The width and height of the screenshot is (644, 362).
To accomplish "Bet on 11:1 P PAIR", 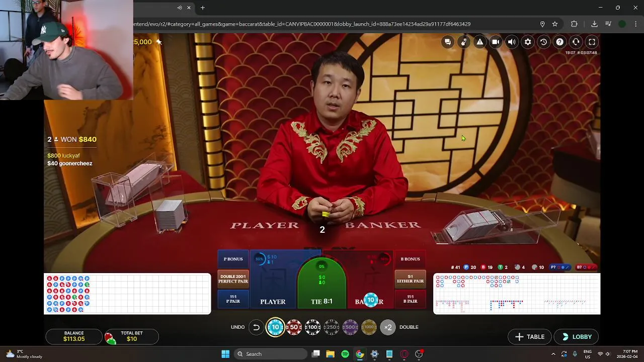I will (x=233, y=299).
